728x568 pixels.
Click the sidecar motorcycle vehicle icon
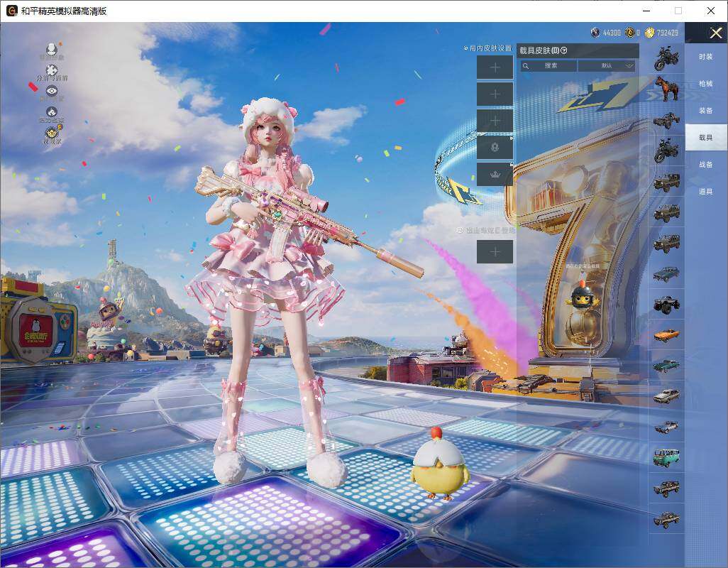pos(666,119)
